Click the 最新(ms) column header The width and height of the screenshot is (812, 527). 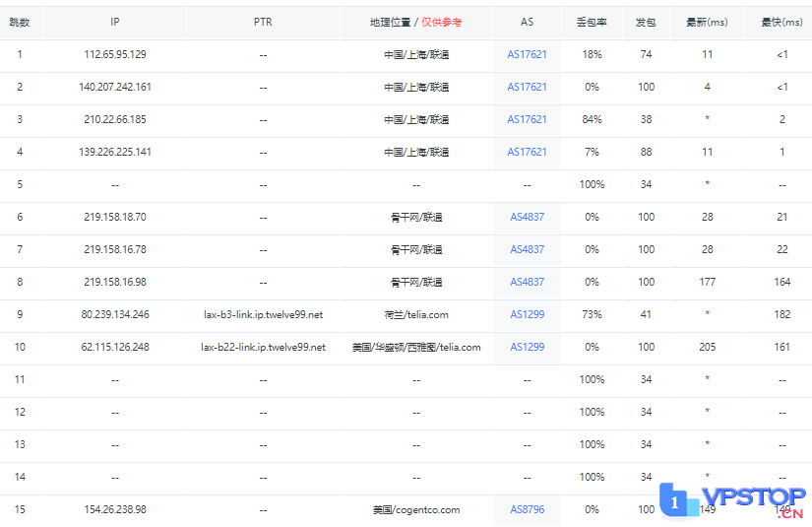[707, 23]
